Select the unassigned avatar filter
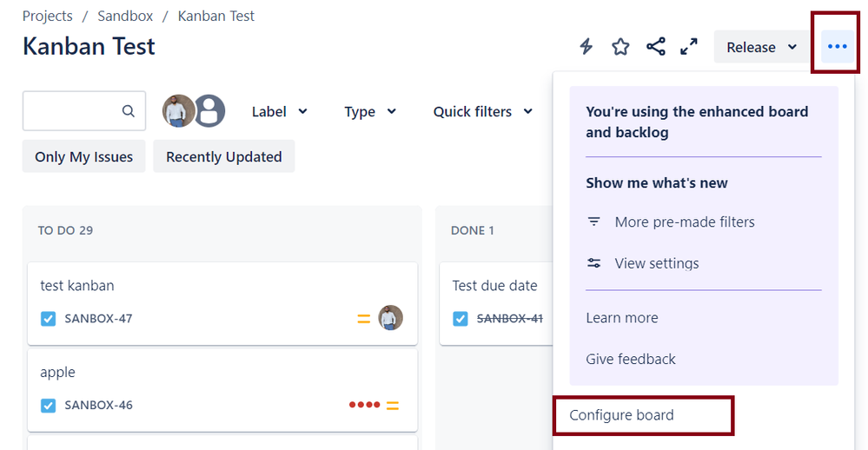The image size is (868, 450). [x=209, y=111]
